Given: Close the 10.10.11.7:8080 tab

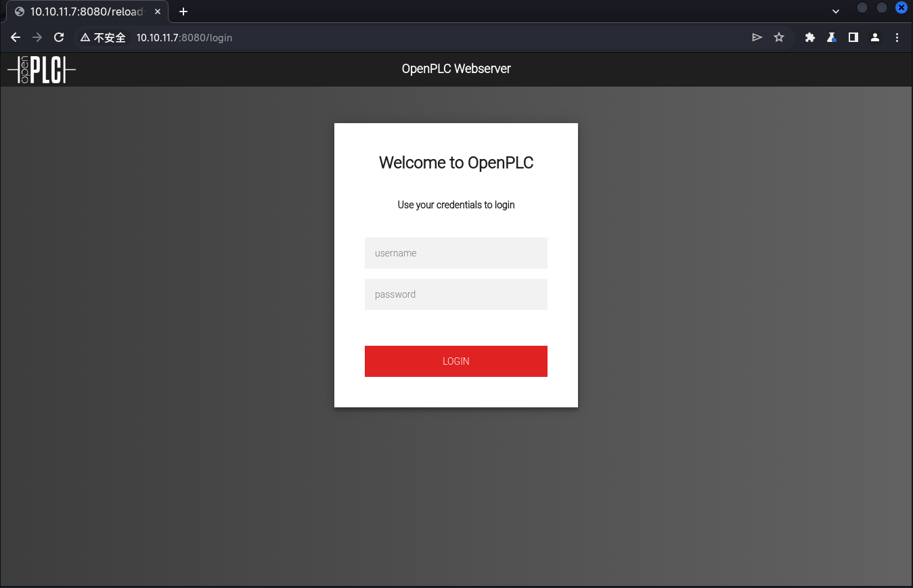Looking at the screenshot, I should [158, 12].
